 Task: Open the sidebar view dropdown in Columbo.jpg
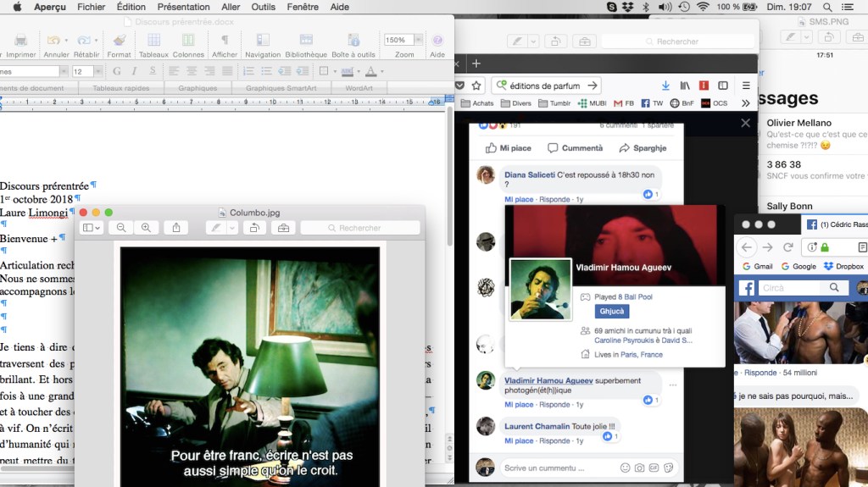click(x=91, y=228)
